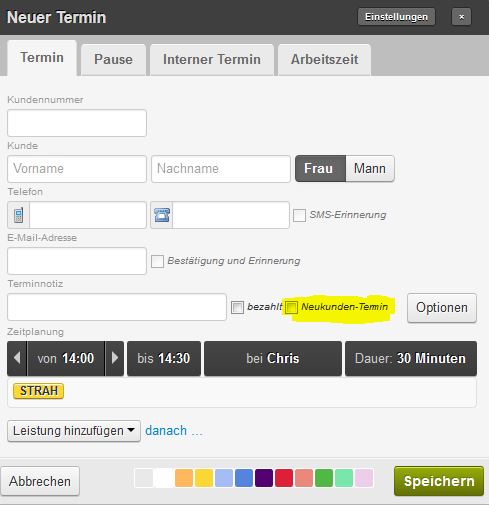The height and width of the screenshot is (505, 489).
Task: Open the bei Chris staff selector
Action: click(273, 358)
